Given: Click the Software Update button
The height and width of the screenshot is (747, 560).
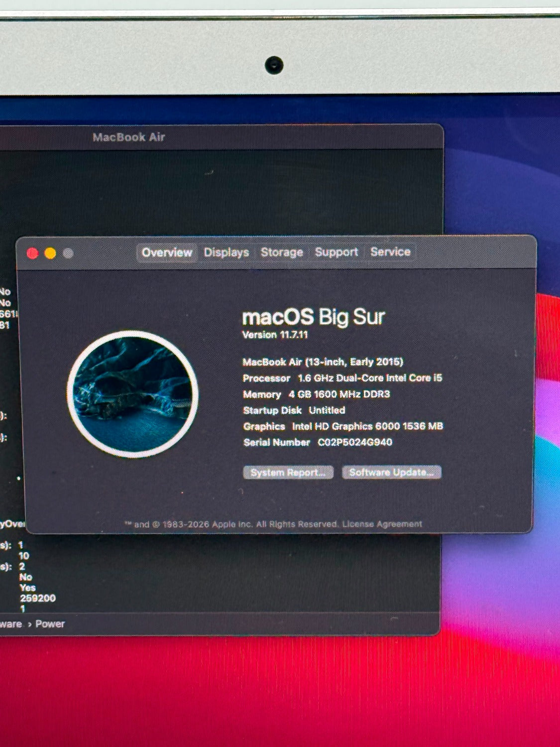Looking at the screenshot, I should [392, 472].
